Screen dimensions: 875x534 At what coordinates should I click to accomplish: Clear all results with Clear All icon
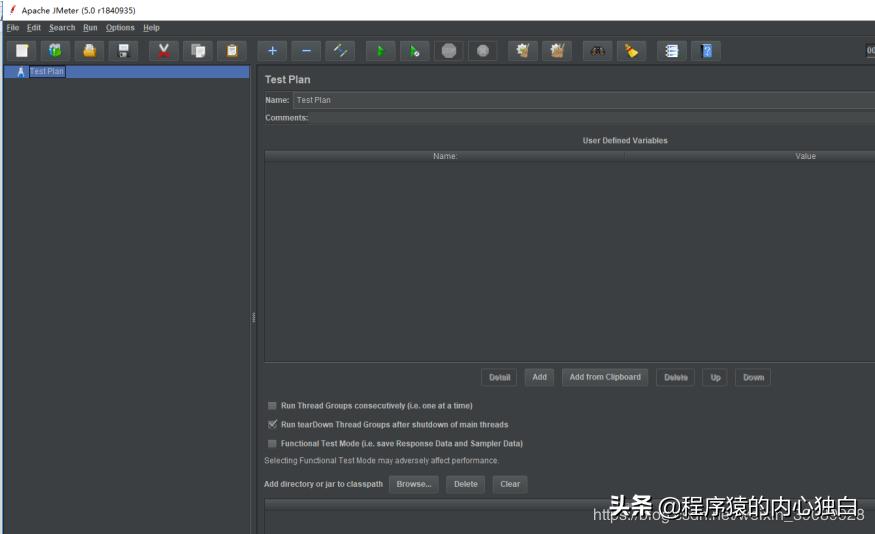pos(557,51)
